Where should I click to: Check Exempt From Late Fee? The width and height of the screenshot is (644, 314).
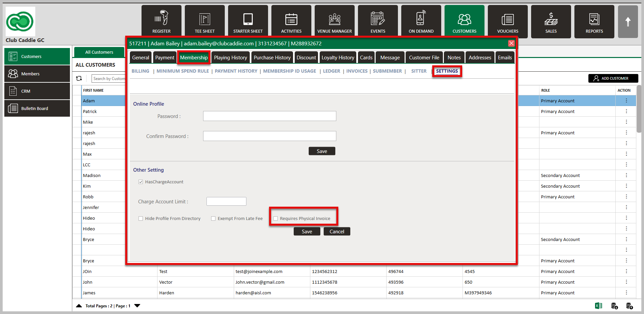(x=213, y=219)
